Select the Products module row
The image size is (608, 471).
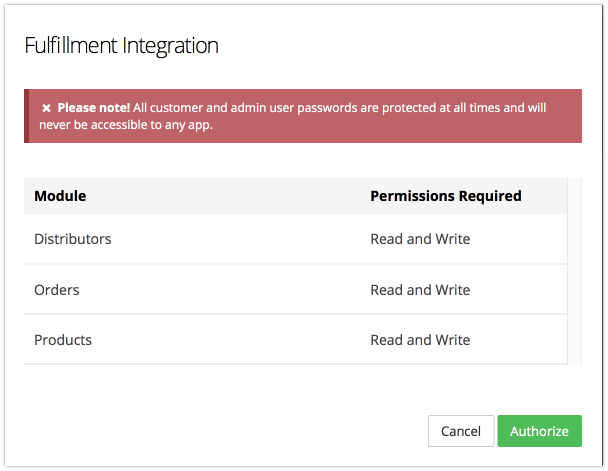point(295,340)
